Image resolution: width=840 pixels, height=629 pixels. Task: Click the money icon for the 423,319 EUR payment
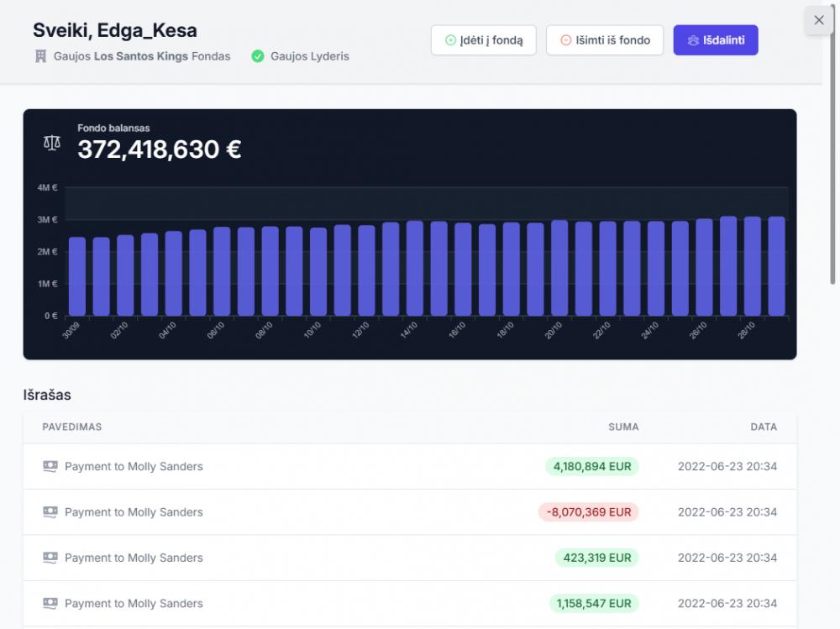[50, 558]
